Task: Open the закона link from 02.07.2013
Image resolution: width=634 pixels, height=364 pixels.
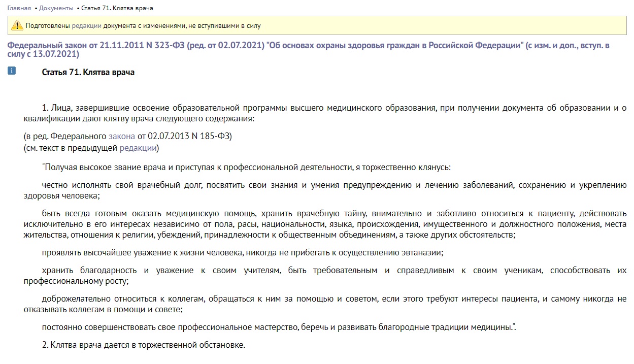Action: click(x=122, y=136)
